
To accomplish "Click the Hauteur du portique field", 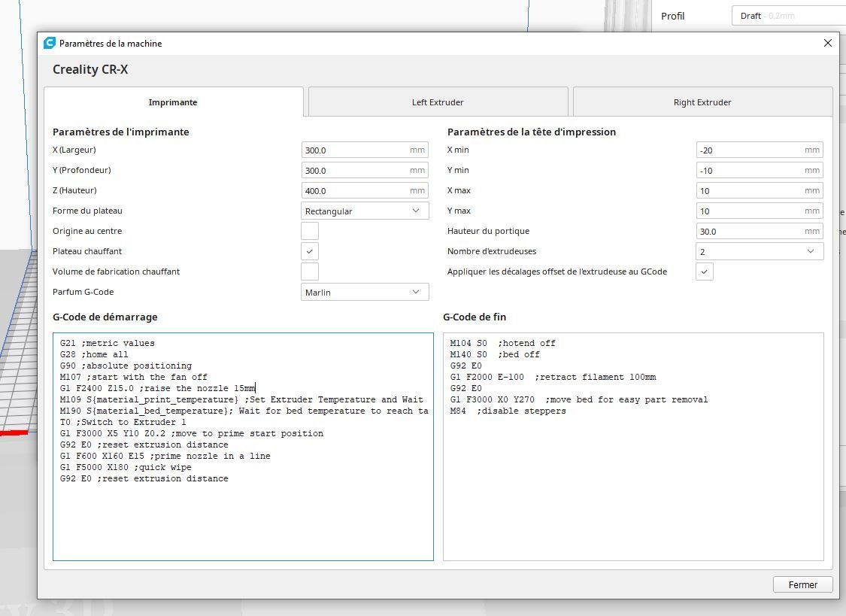I will [x=760, y=231].
